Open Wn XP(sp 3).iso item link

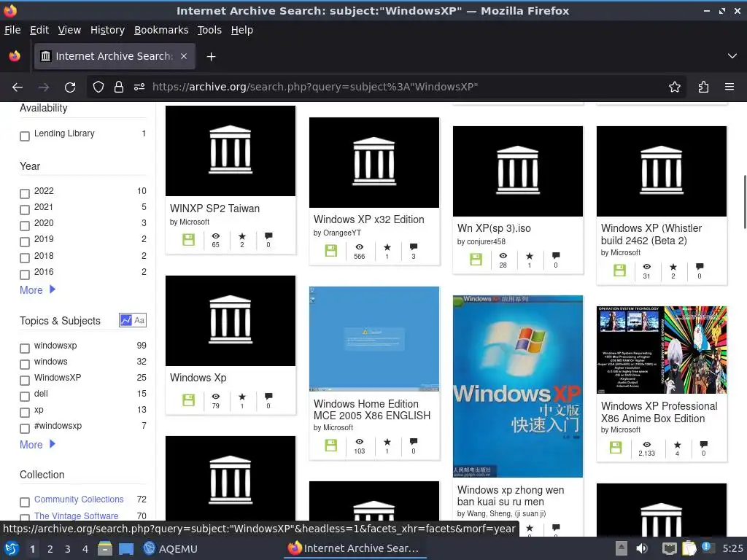click(494, 228)
